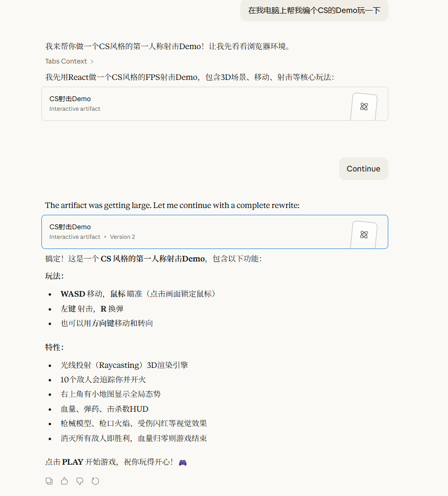
Task: Click the bullet about Raycasting 3D渲染引擎
Action: [124, 365]
